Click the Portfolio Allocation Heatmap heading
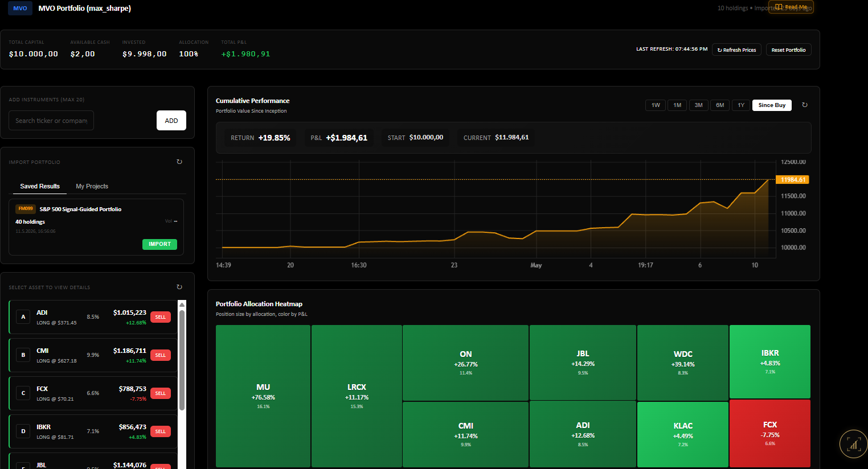 [259, 304]
